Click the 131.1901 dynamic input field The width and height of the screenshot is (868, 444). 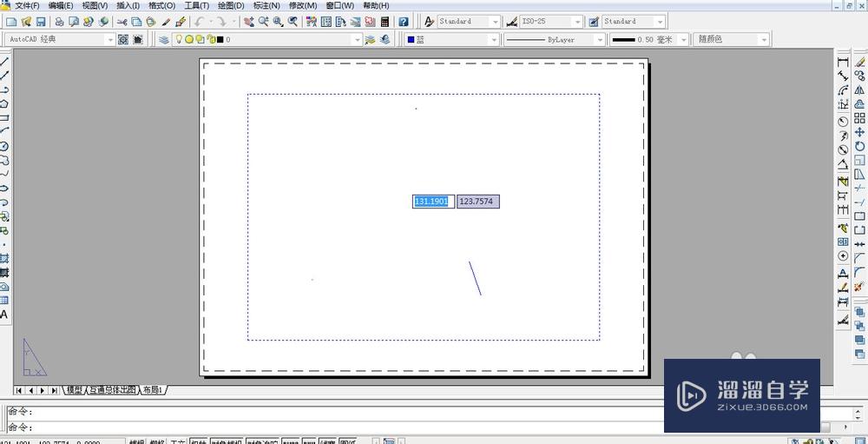coord(433,202)
